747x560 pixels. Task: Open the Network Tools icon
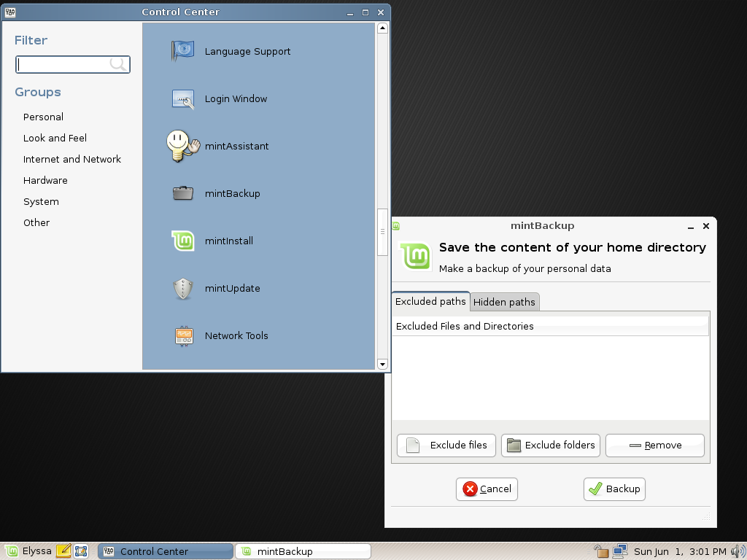(183, 335)
